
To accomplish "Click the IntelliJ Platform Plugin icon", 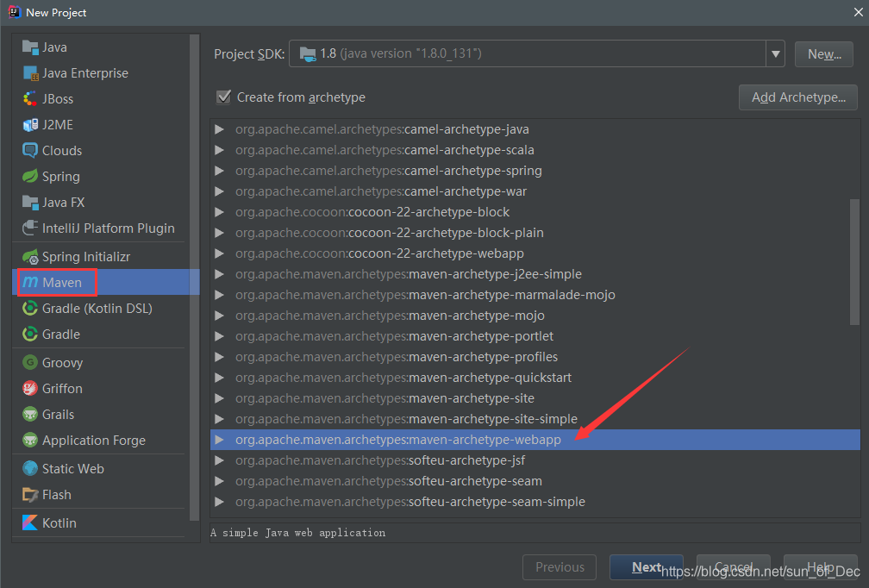I will (30, 228).
